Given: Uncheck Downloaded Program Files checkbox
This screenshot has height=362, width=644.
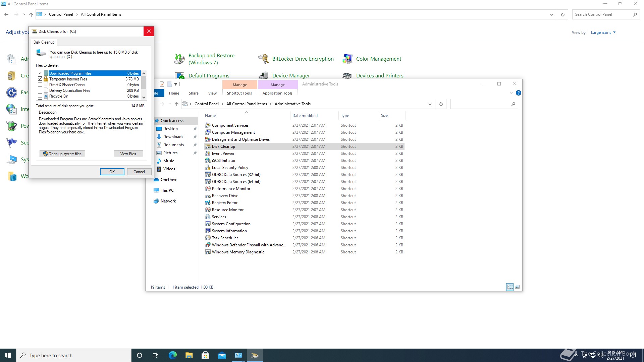Looking at the screenshot, I should pyautogui.click(x=40, y=73).
